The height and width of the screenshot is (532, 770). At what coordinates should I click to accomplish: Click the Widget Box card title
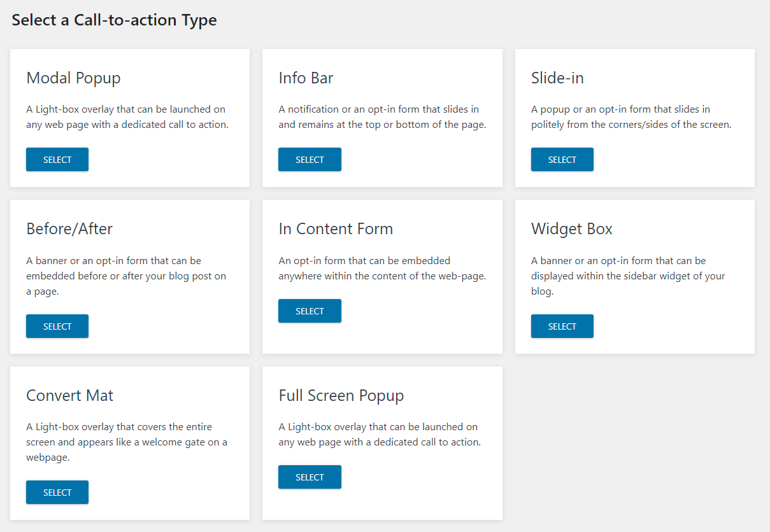point(572,229)
